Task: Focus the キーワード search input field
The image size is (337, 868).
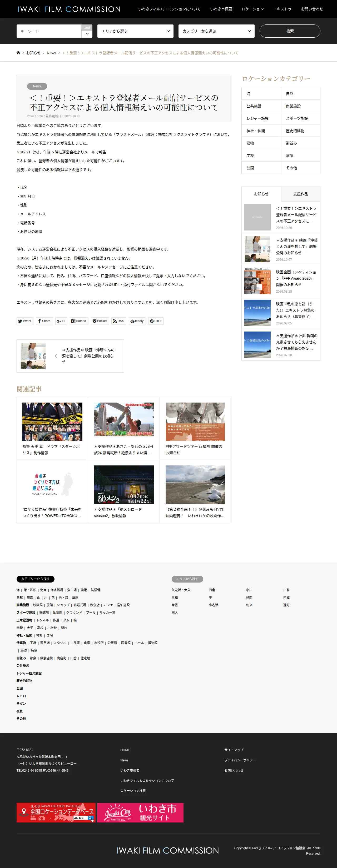Action: click(49, 31)
